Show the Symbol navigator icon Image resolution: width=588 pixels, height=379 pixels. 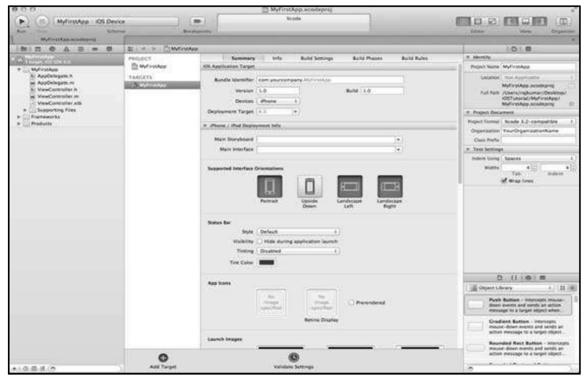point(38,49)
